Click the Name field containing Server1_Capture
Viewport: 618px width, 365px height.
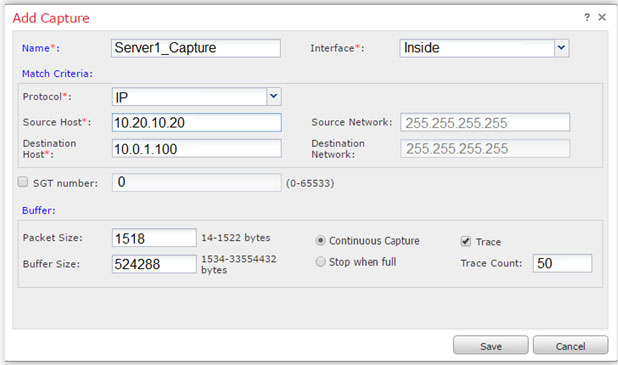[196, 48]
